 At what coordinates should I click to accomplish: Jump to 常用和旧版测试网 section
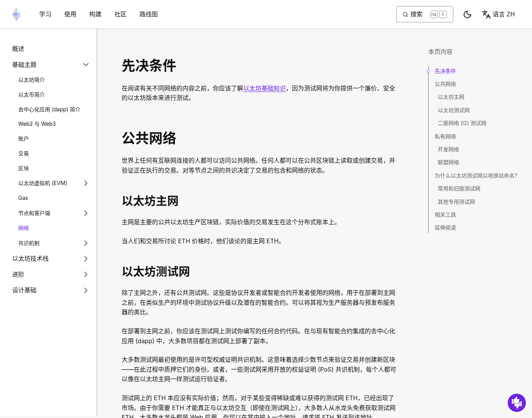[459, 188]
